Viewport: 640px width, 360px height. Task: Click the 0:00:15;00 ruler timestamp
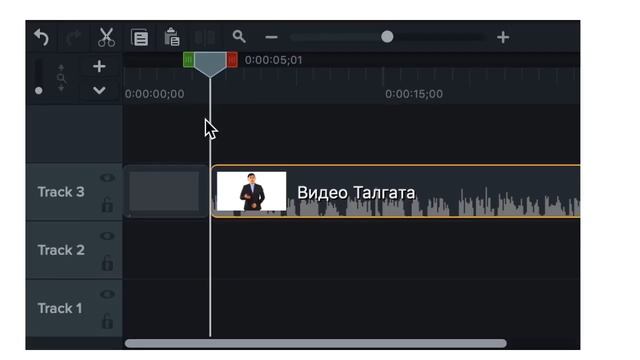(x=414, y=94)
